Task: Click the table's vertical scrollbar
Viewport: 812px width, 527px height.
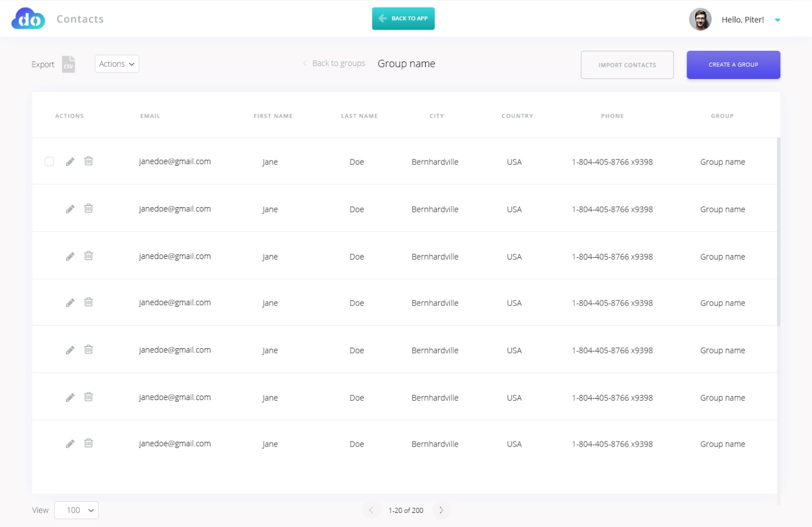Action: (x=778, y=232)
